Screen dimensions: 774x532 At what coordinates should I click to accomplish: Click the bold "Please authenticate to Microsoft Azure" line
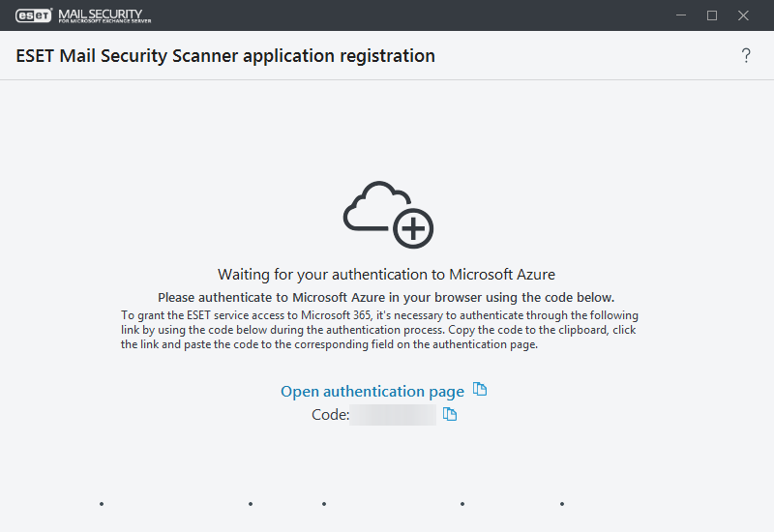pos(386,297)
